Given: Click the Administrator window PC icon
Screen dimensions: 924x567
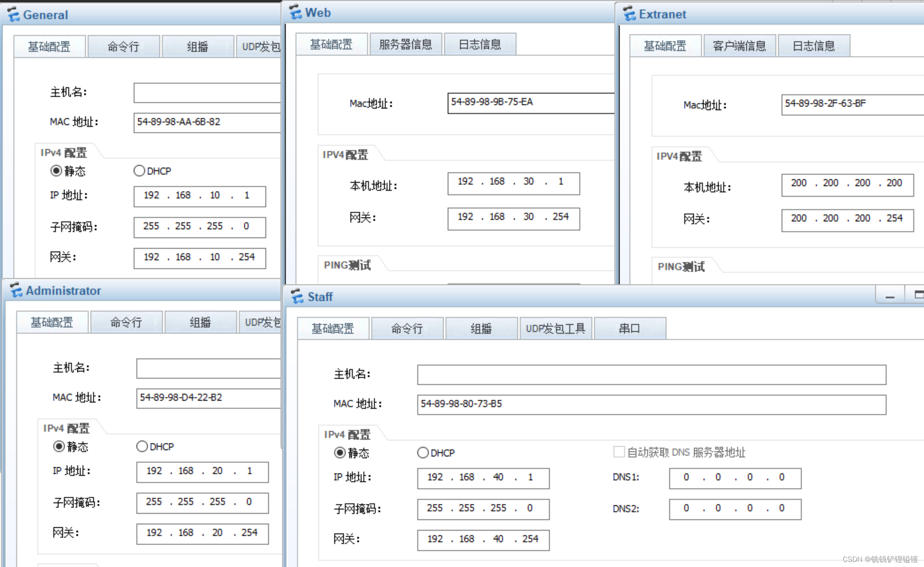Looking at the screenshot, I should pos(16,291).
